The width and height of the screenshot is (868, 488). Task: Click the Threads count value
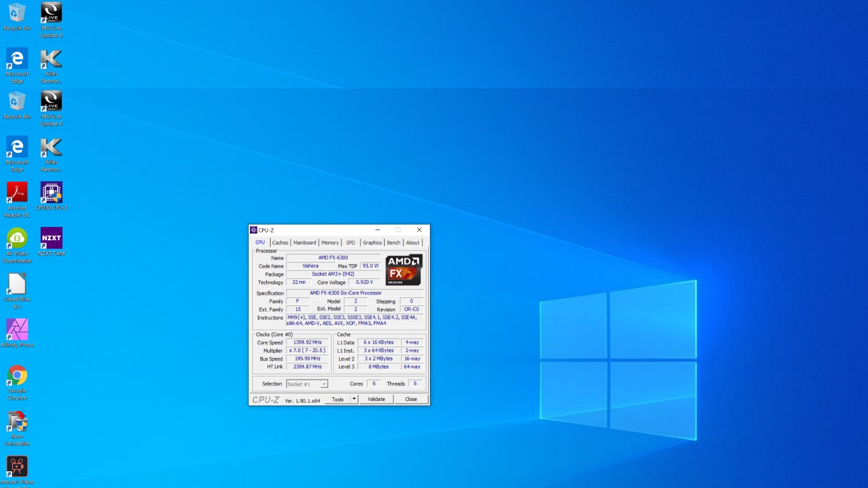click(415, 383)
